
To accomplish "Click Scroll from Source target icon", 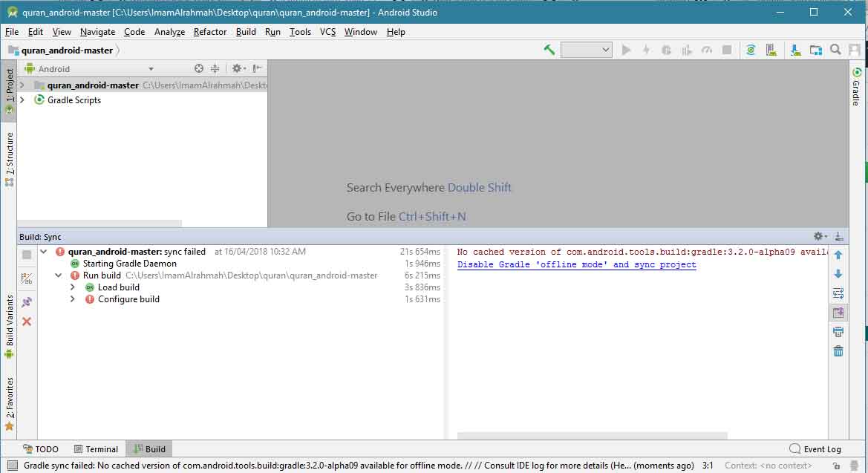I will point(199,68).
